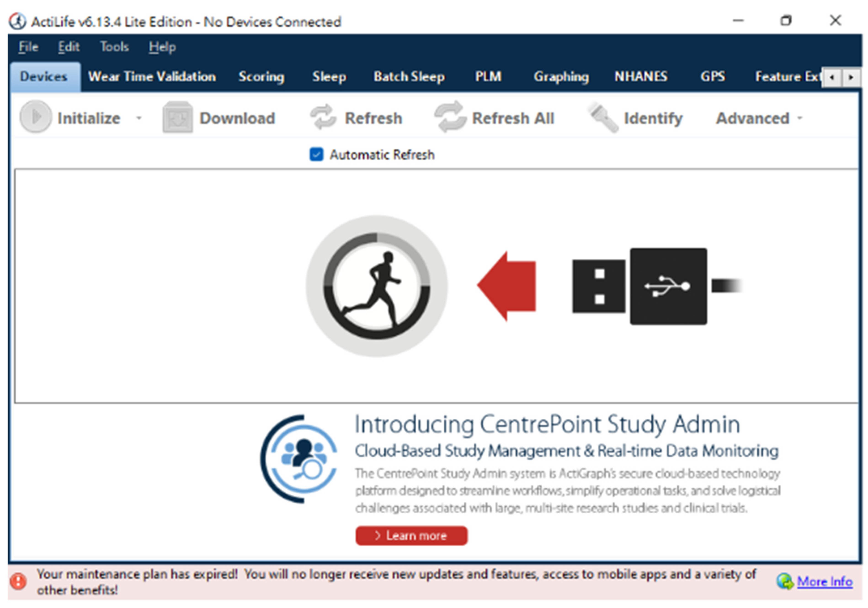
Task: Click the Identify flashlight icon
Action: pos(603,117)
